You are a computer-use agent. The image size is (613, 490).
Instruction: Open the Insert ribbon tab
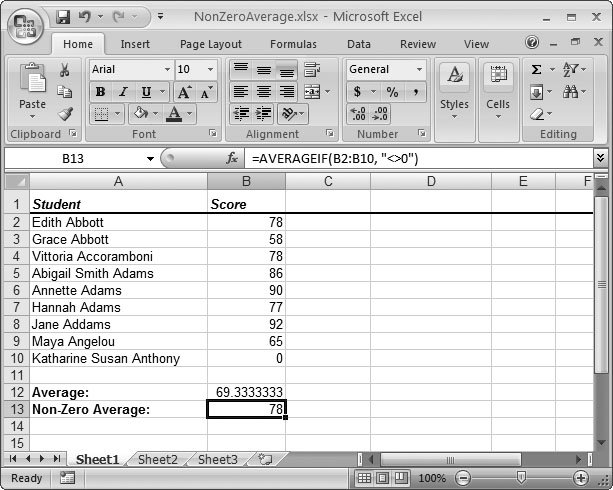(135, 44)
